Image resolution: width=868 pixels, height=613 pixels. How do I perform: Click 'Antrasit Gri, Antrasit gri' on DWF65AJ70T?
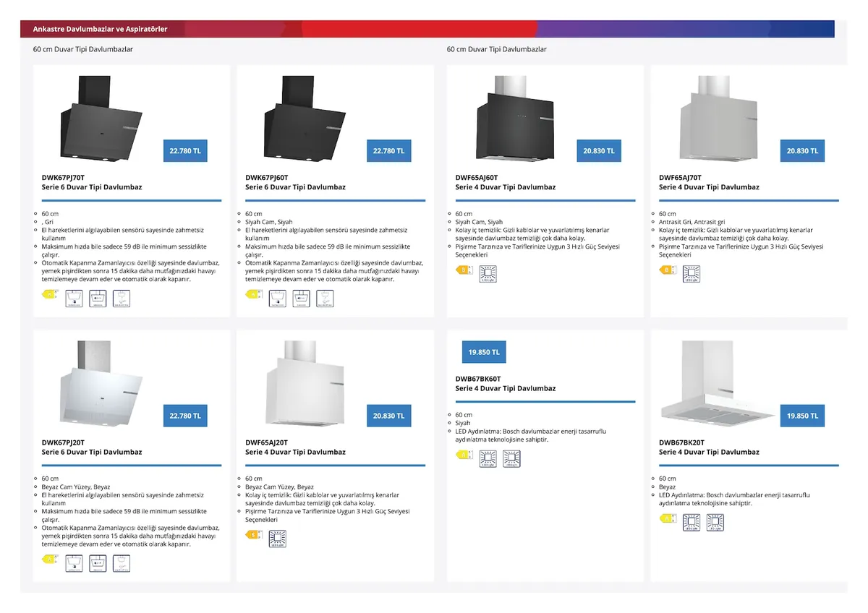[692, 222]
